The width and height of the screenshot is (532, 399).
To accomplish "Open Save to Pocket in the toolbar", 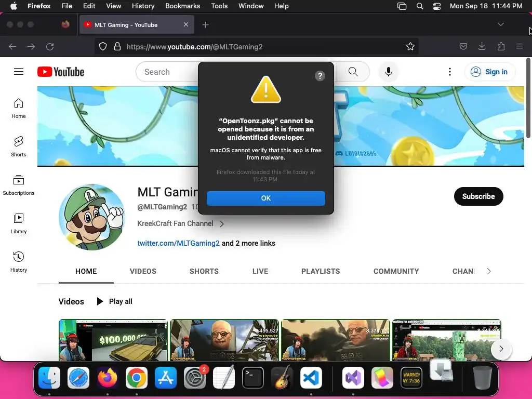I will 463,46.
